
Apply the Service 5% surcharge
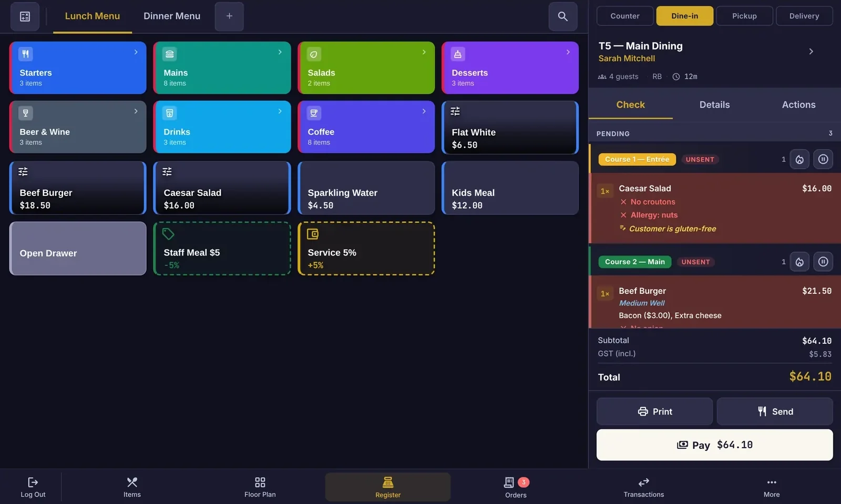click(x=366, y=248)
